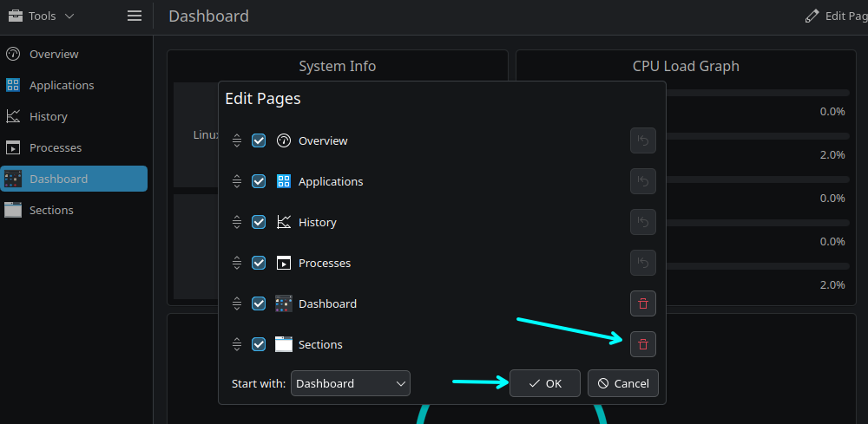Open Sections page in sidebar

click(x=74, y=210)
